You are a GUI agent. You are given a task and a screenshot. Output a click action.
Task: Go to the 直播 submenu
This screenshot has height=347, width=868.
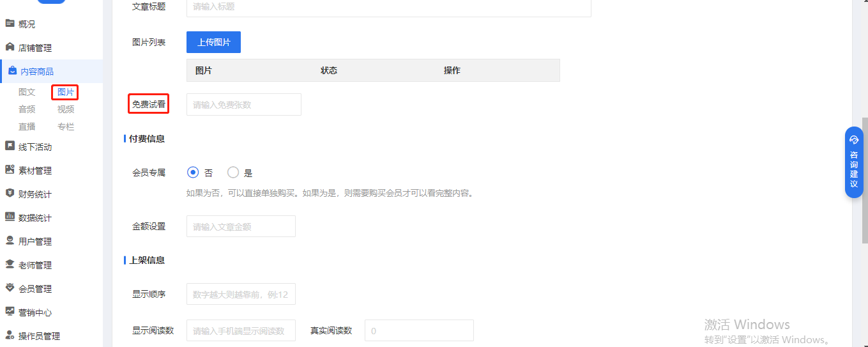27,127
